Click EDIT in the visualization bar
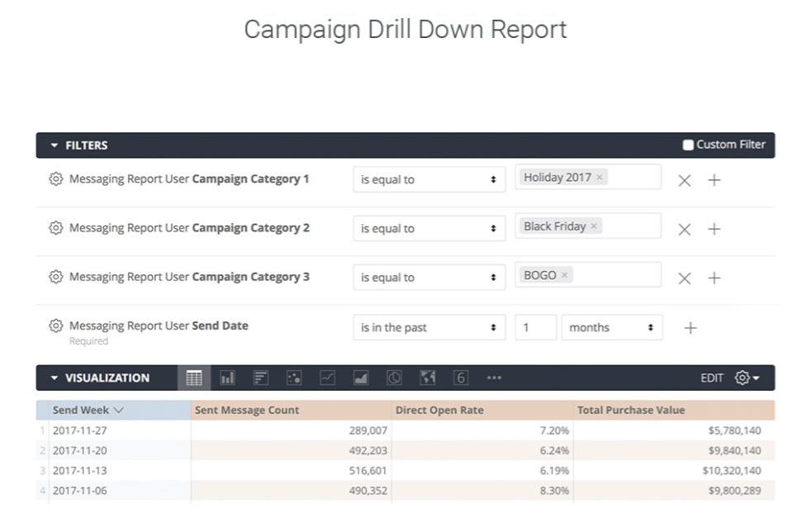The image size is (812, 523). [711, 378]
